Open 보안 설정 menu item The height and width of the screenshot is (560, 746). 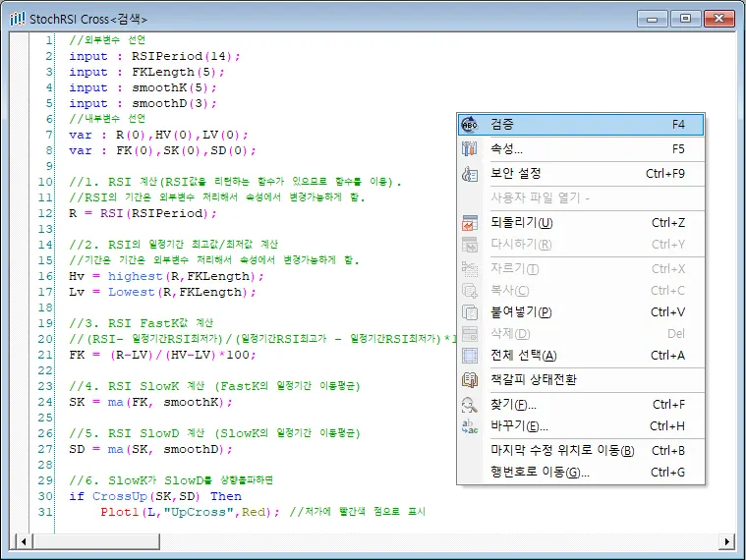pyautogui.click(x=580, y=174)
